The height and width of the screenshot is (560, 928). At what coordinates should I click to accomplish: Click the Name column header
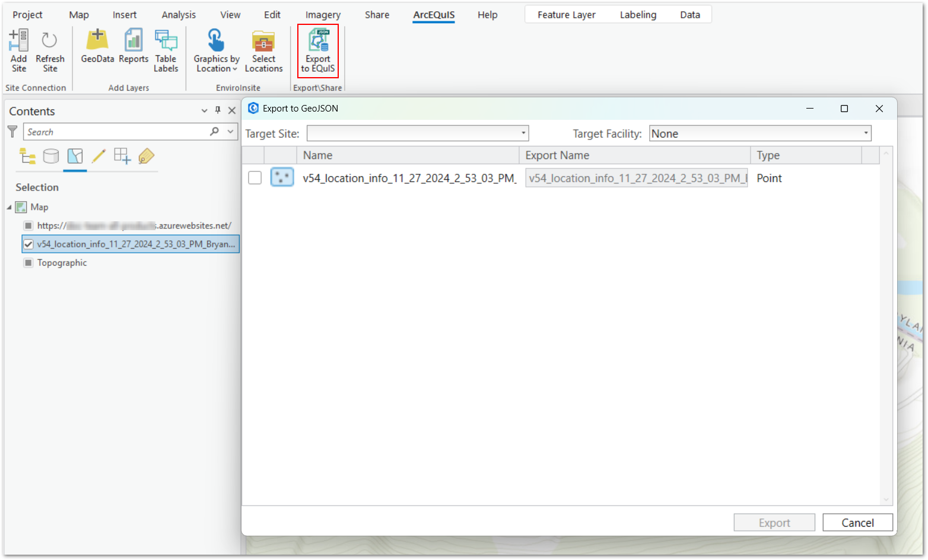(408, 155)
